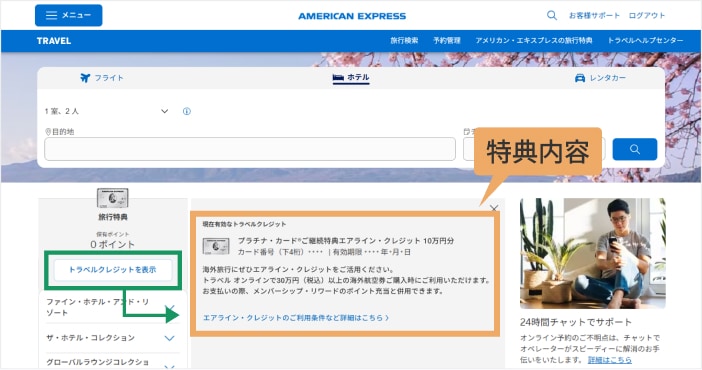Click the card icon in travel credit panel
The height and width of the screenshot is (370, 702).
click(x=216, y=246)
